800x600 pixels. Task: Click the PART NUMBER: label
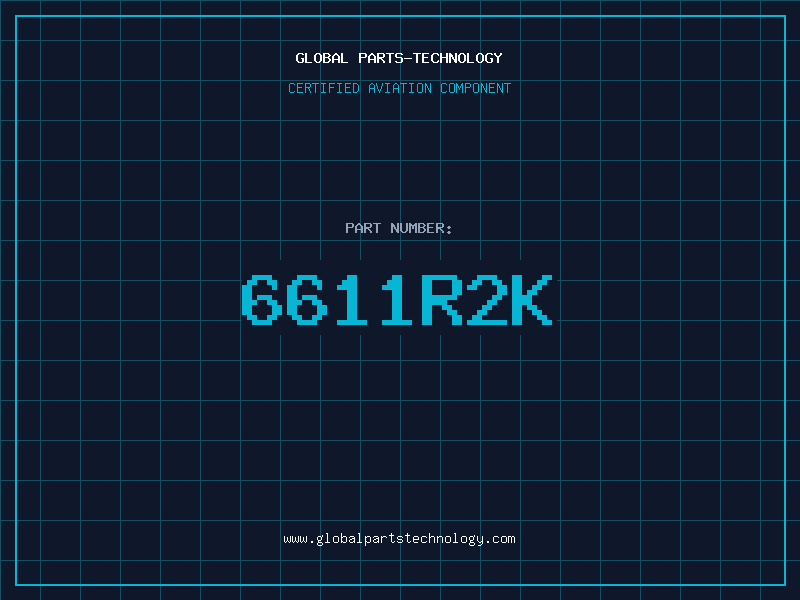pos(398,228)
